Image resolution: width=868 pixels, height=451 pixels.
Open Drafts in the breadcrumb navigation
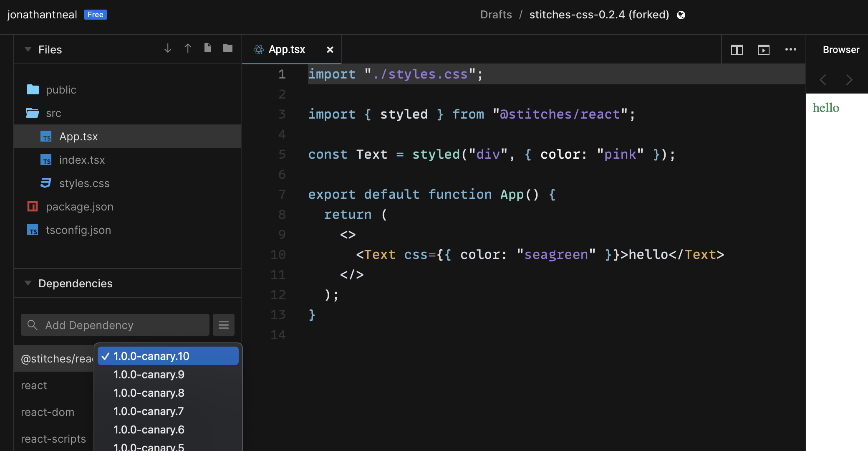click(x=496, y=15)
